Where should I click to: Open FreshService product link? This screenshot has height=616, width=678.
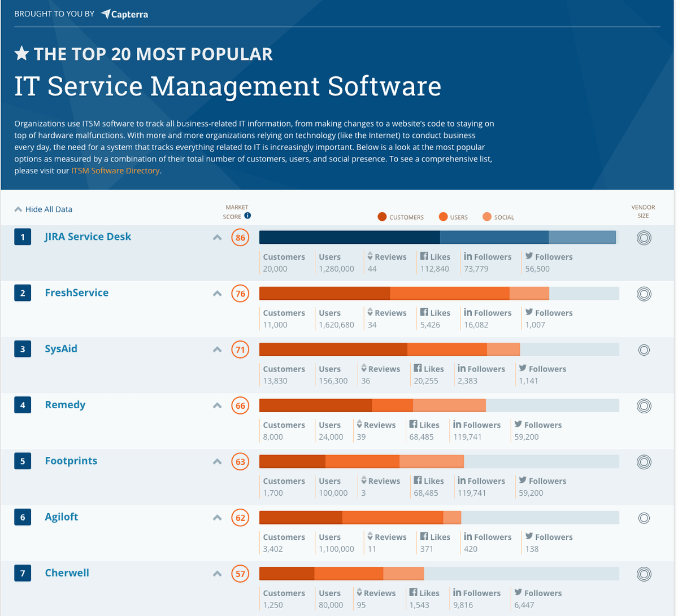(x=77, y=292)
